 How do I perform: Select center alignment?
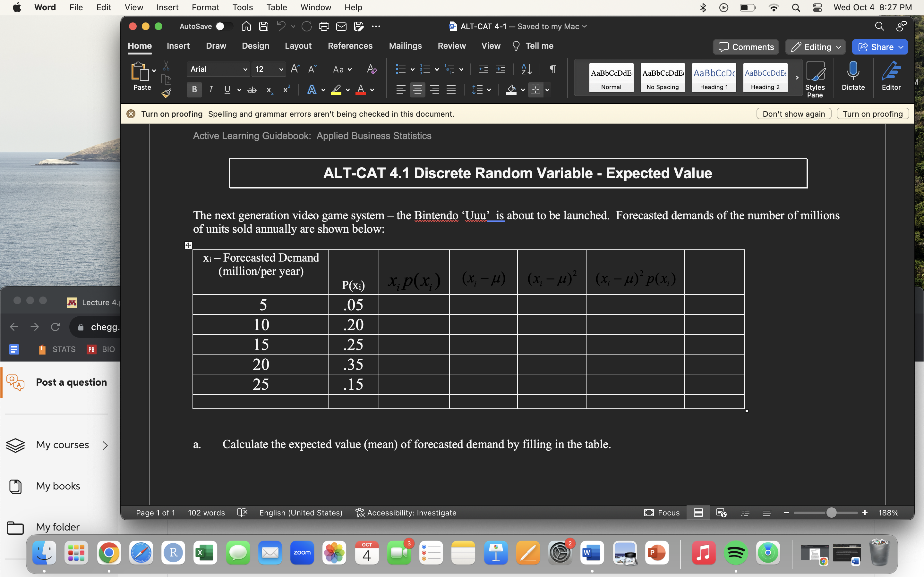(x=418, y=90)
